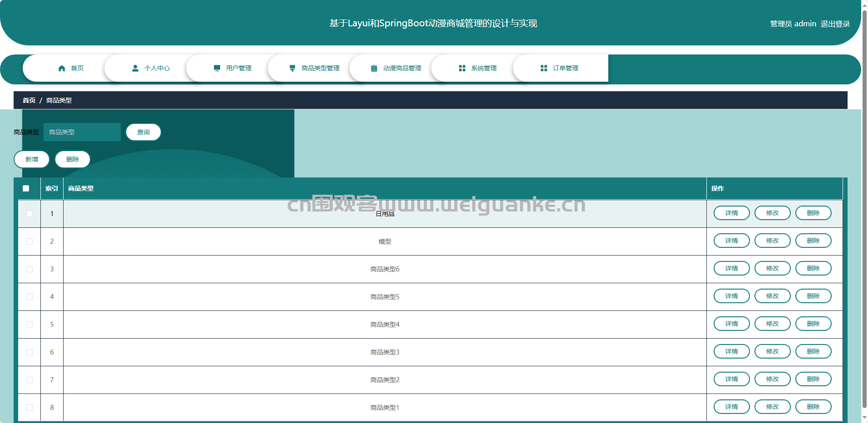868x423 pixels.
Task: Click the home icon in the navigation bar
Action: point(62,68)
